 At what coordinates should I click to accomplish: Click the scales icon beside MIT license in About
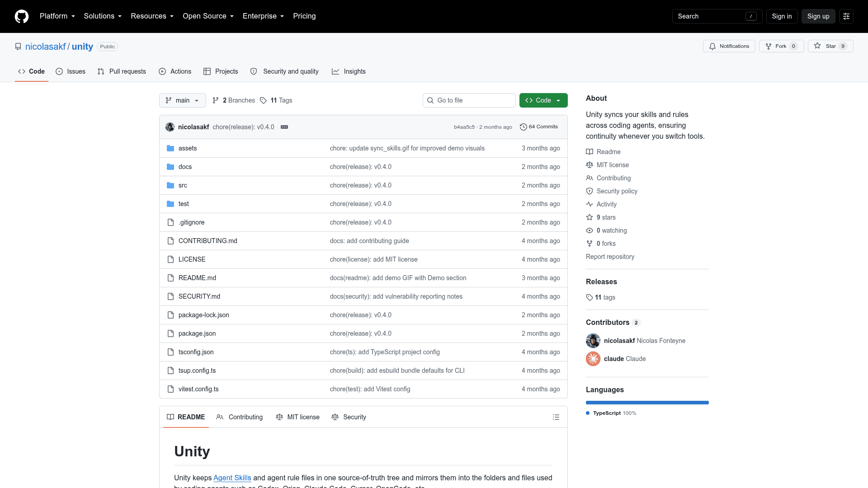590,165
